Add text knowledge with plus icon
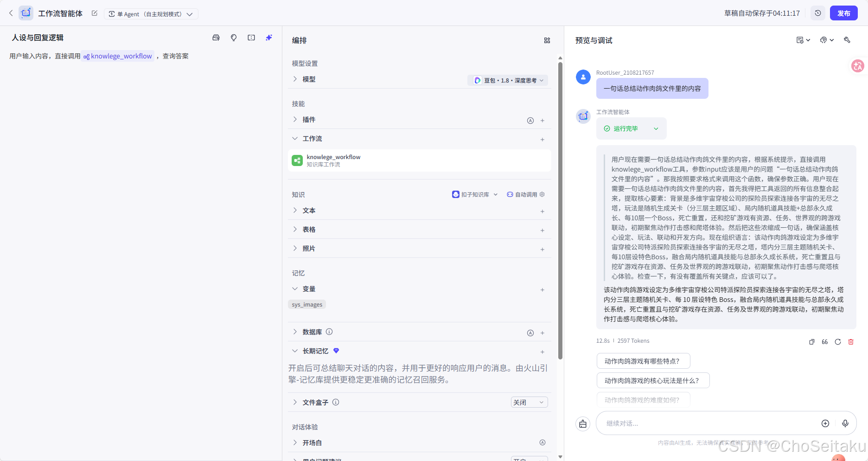Screen dimensions: 868x461 (542, 211)
